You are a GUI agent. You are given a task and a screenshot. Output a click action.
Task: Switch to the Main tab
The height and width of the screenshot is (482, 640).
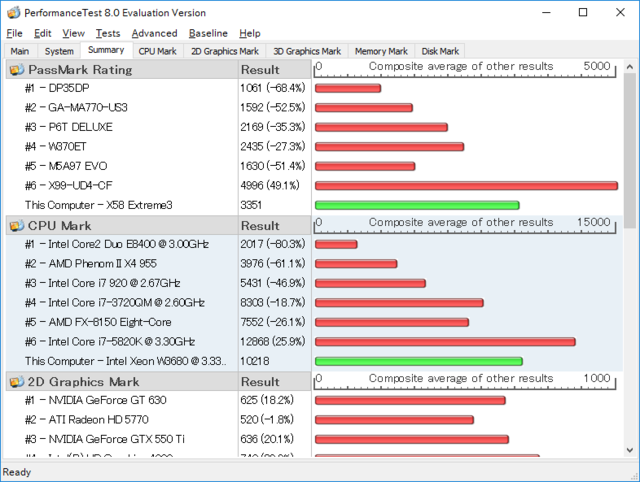[x=20, y=51]
